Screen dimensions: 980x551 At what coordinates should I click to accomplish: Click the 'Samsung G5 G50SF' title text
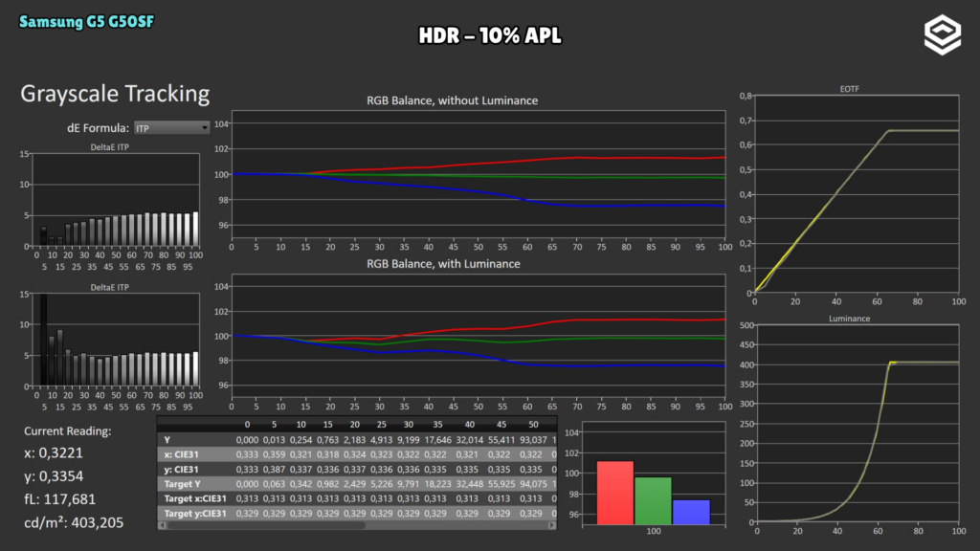[x=86, y=22]
